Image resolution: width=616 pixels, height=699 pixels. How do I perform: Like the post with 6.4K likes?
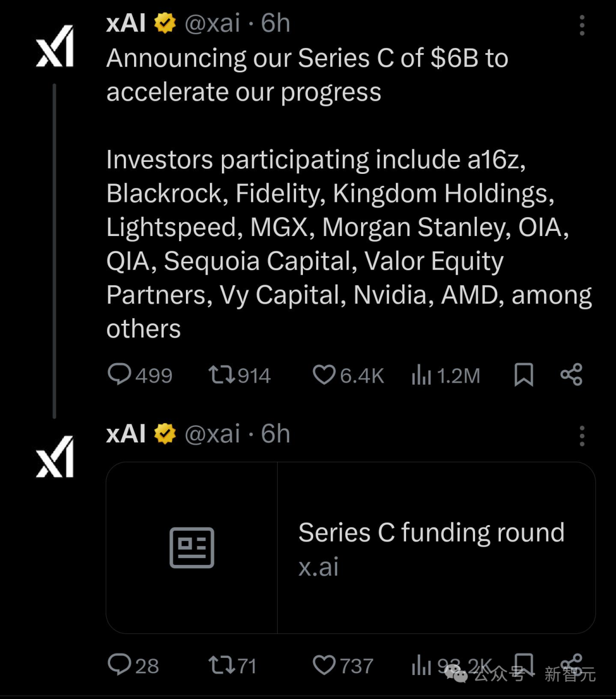tap(324, 375)
